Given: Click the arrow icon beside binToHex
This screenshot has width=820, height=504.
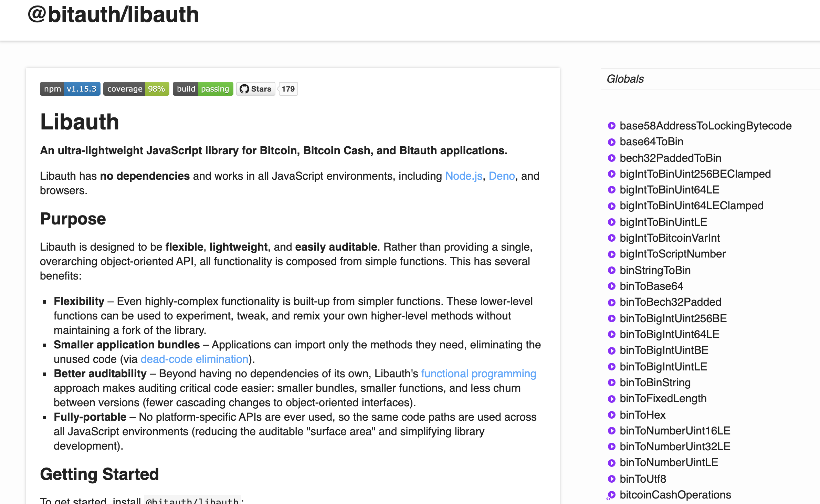Looking at the screenshot, I should coord(611,415).
